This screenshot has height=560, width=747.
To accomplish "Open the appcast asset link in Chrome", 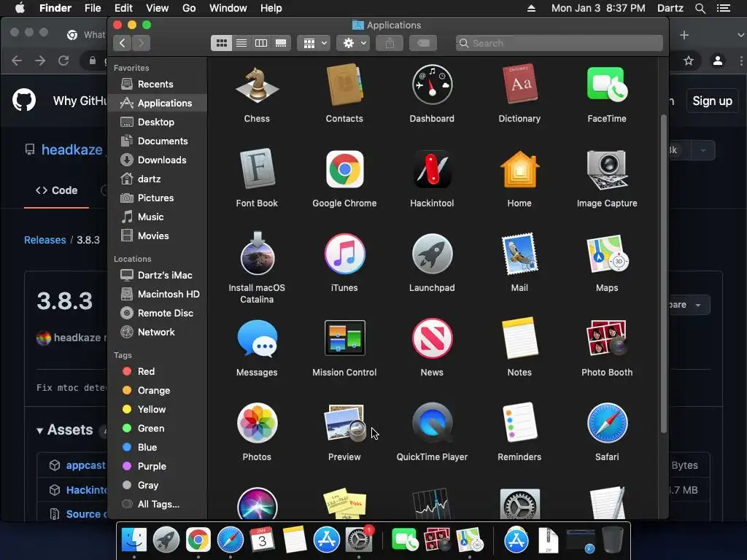I will click(x=86, y=466).
